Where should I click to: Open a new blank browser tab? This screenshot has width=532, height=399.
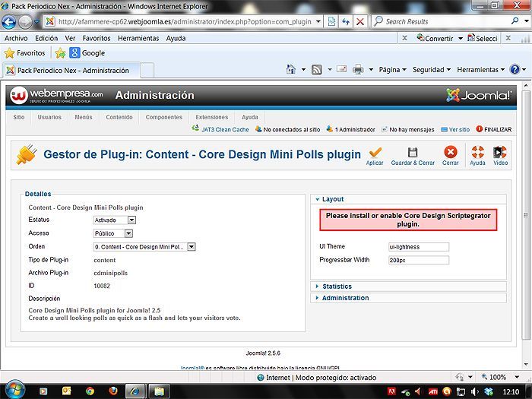147,71
